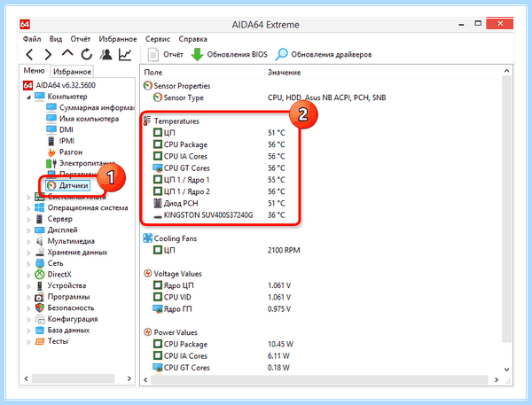Image resolution: width=532 pixels, height=405 pixels.
Task: Go forward with the right arrow toolbar icon
Action: (48, 54)
